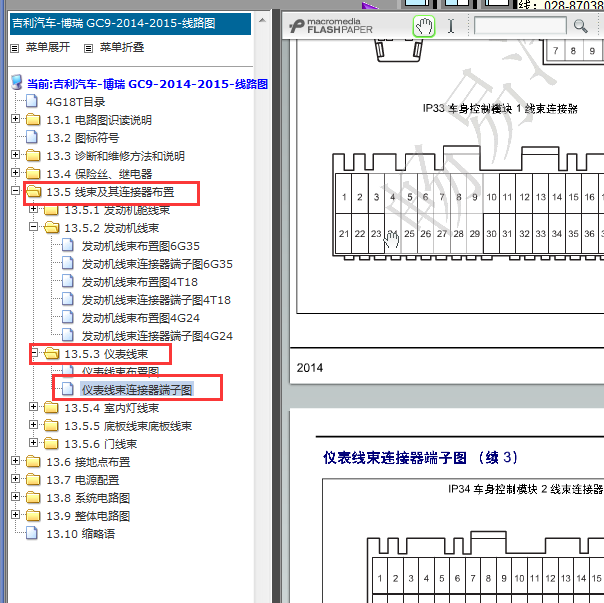This screenshot has width=604, height=603.
Task: Open 发动机线束连接器端子图4G24
Action: coord(157,336)
